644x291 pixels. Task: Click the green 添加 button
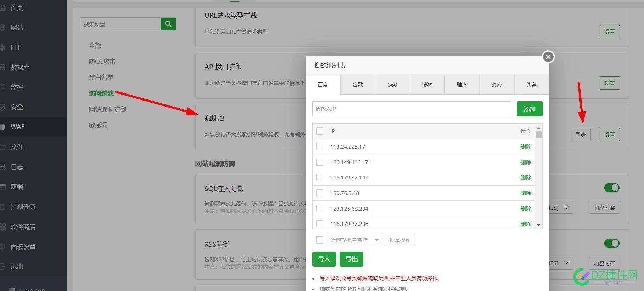coord(530,109)
